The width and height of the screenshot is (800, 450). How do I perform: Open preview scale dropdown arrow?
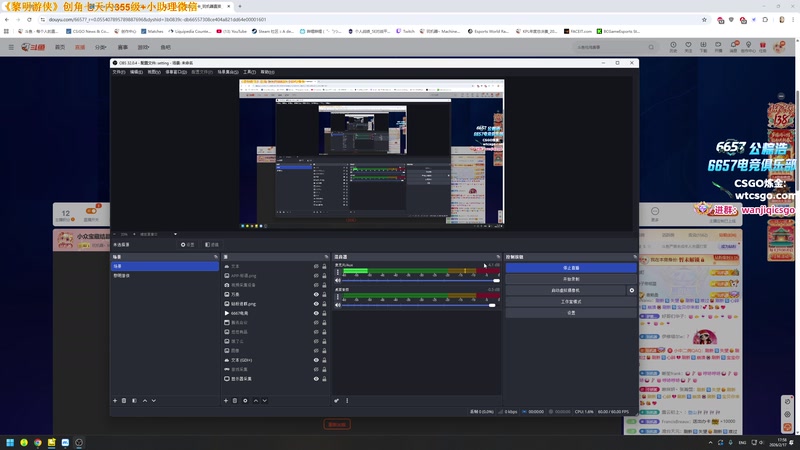[175, 234]
